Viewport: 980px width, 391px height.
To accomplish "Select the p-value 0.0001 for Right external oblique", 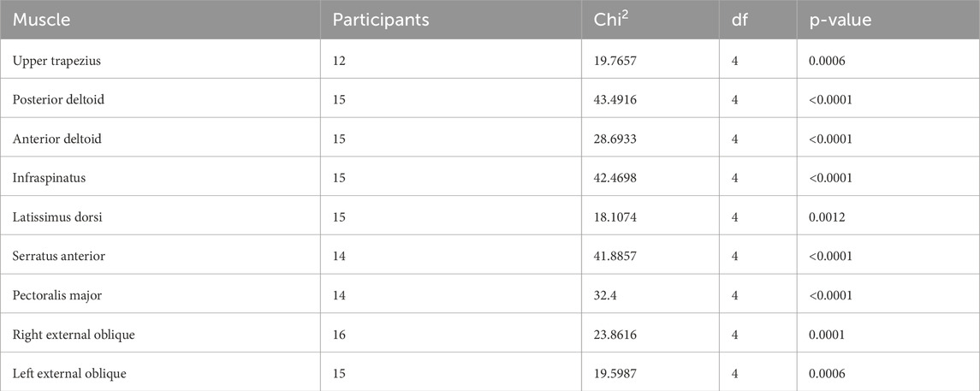I will [x=828, y=335].
